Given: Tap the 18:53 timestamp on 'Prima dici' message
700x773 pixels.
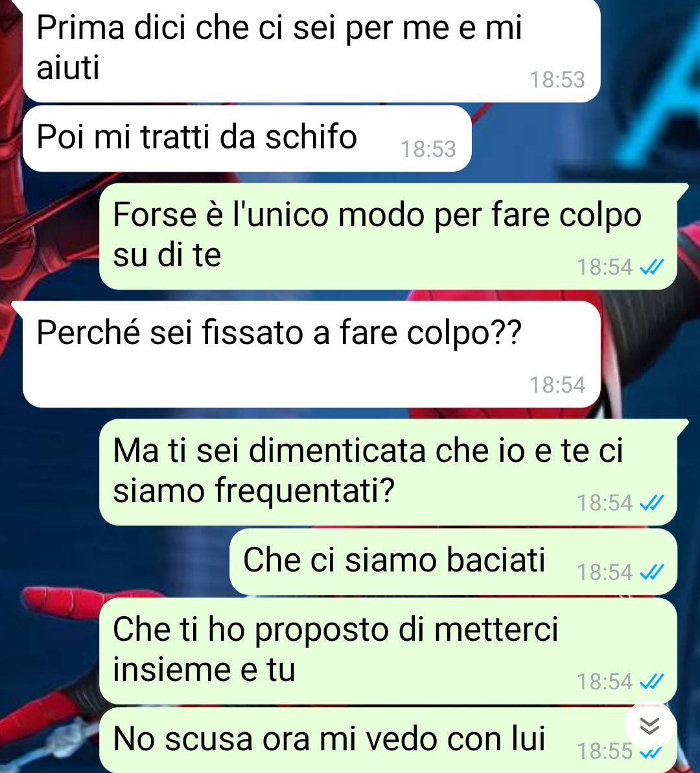Looking at the screenshot, I should (557, 80).
